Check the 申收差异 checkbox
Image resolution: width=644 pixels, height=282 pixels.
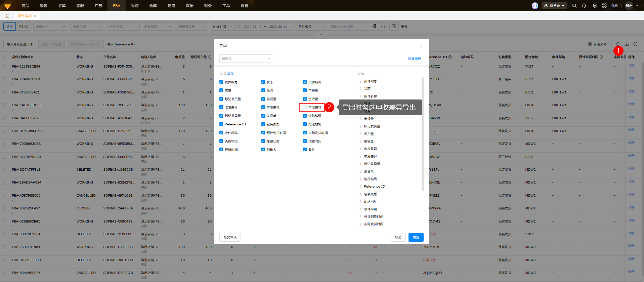click(x=305, y=108)
